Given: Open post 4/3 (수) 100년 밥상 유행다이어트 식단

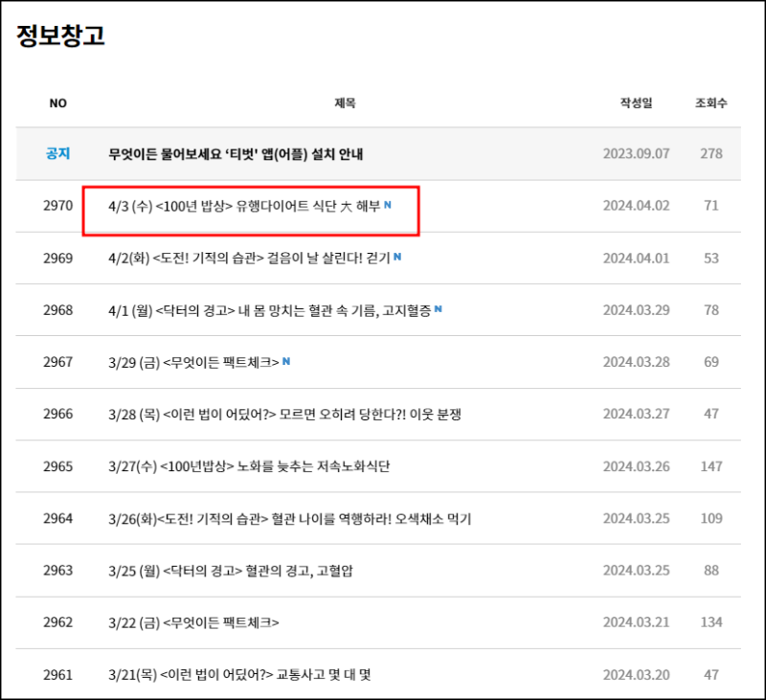Looking at the screenshot, I should (244, 206).
